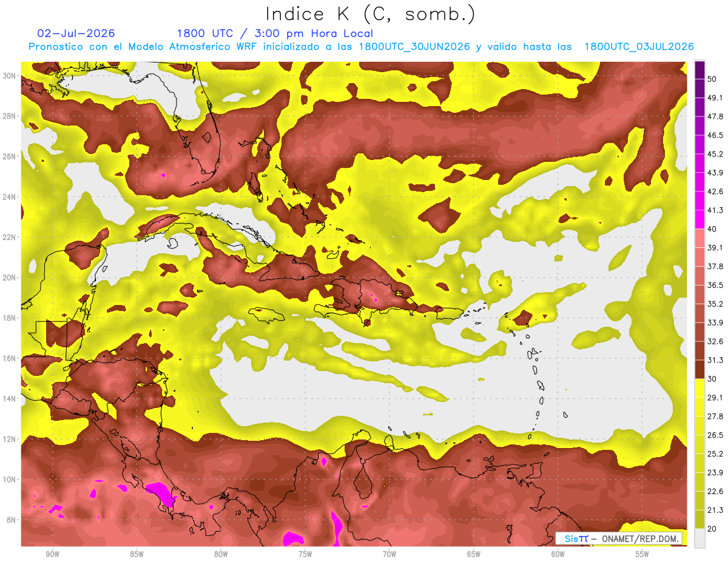The image size is (728, 562).
Task: Click the 8N latitude label
Action: [x=11, y=520]
